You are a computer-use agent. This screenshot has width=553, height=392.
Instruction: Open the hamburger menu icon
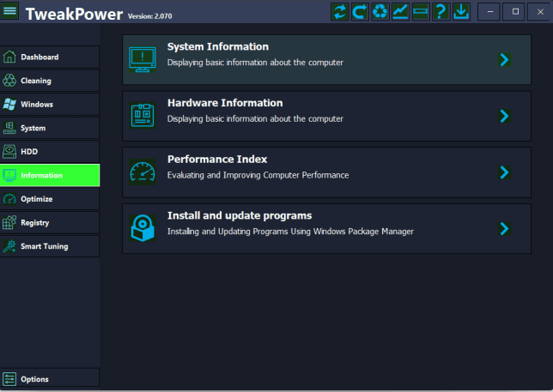click(10, 12)
